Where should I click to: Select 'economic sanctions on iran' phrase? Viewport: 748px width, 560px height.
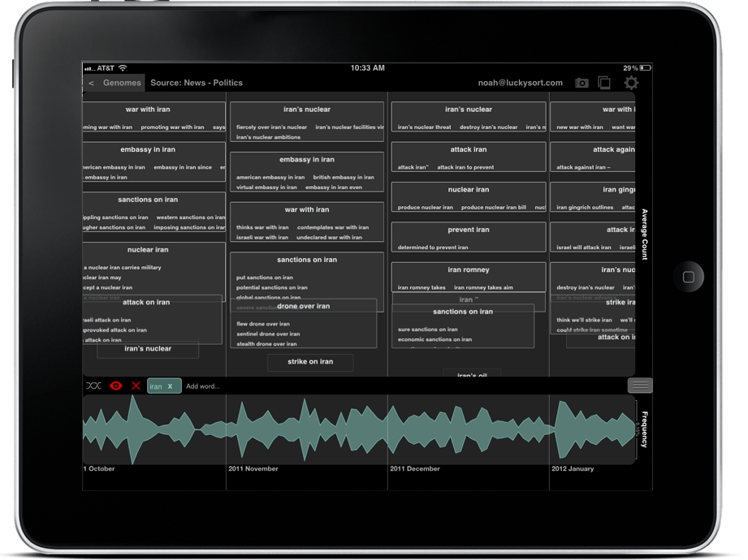(x=435, y=339)
